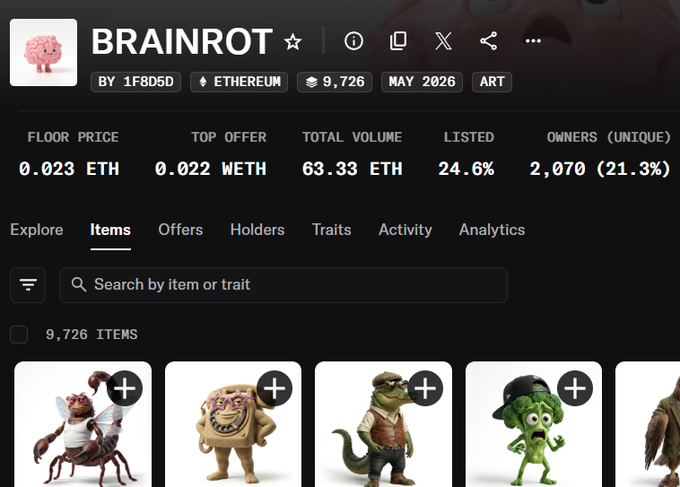Screen dimensions: 680x487
Task: Click the TOP OFFER label
Action: pyautogui.click(x=229, y=137)
